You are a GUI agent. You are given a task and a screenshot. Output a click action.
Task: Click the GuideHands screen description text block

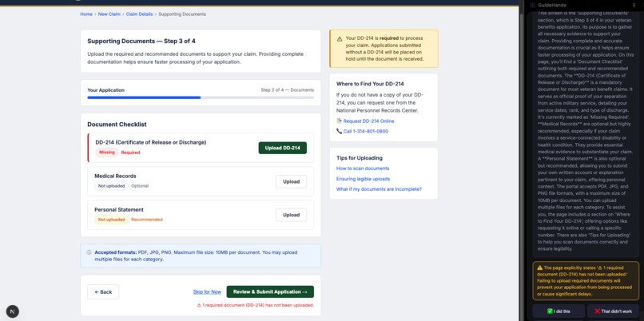(586, 134)
